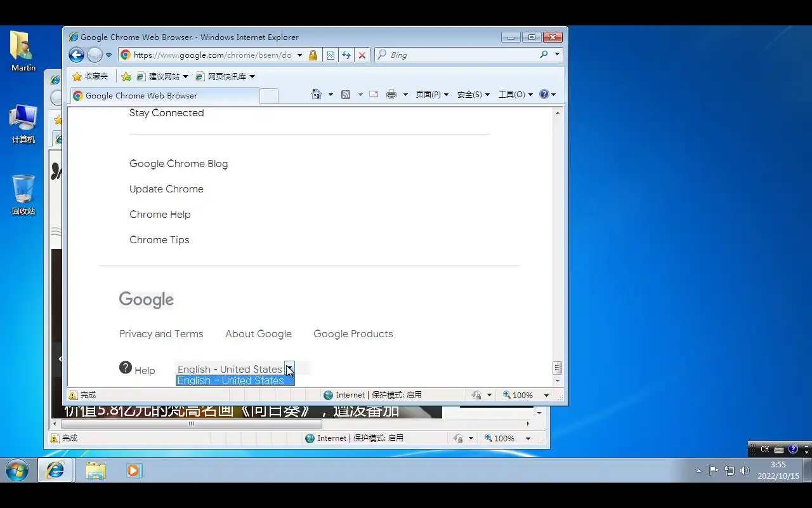Expand the Home button dropdown arrow
The height and width of the screenshot is (508, 812).
[x=331, y=95]
